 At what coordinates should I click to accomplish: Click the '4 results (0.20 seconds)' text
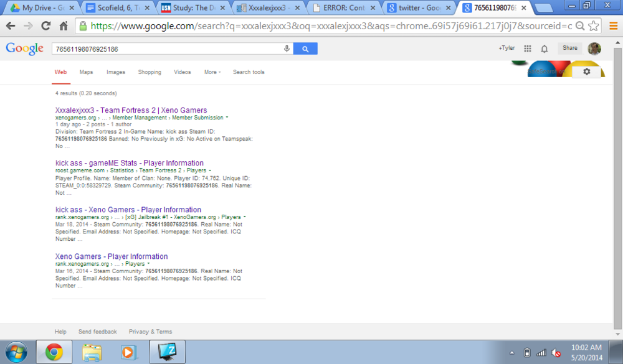pos(86,93)
